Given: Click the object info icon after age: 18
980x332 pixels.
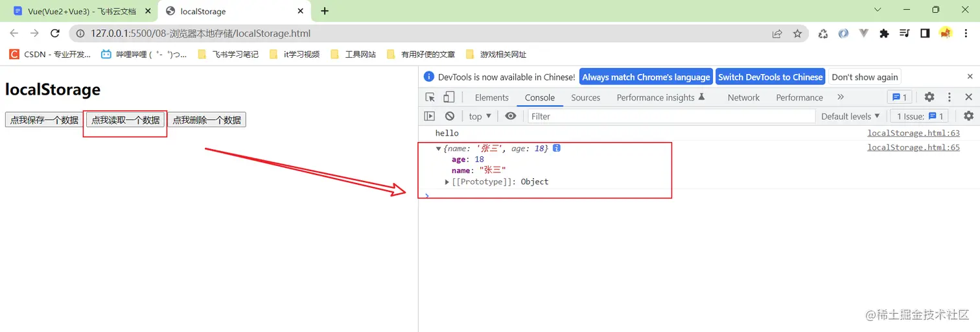Looking at the screenshot, I should coord(556,148).
